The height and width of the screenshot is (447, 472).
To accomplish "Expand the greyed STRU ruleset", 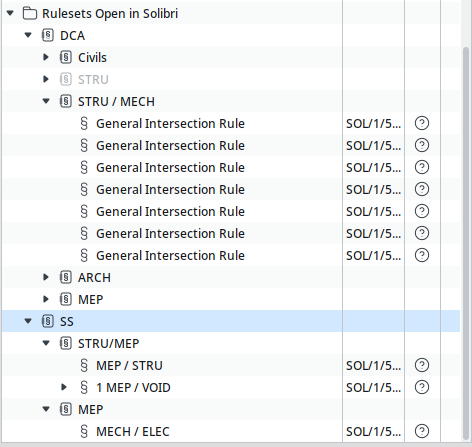I will coord(46,79).
